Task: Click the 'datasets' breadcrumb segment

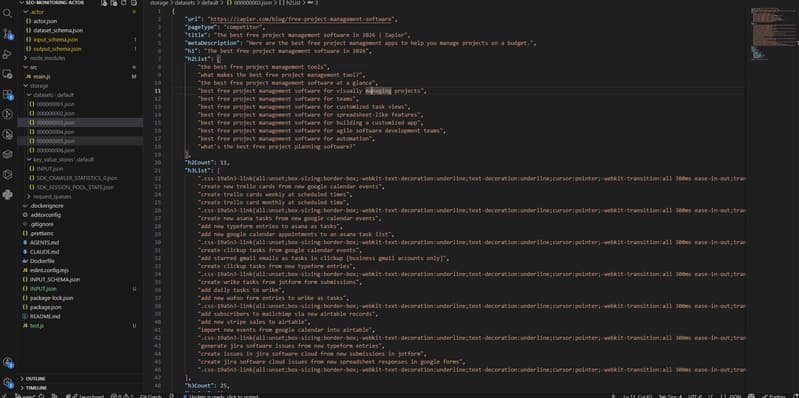Action: (186, 3)
